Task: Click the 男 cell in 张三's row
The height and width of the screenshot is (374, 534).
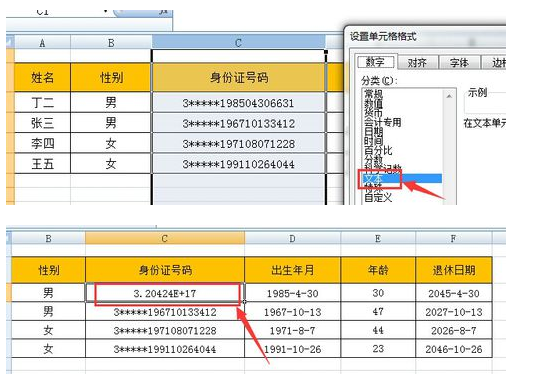Action: [111, 123]
